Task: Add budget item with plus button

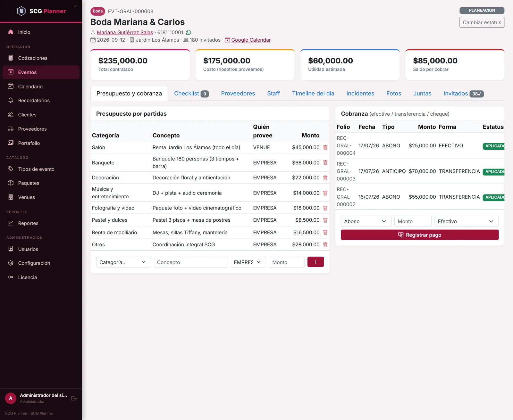Action: 315,262
